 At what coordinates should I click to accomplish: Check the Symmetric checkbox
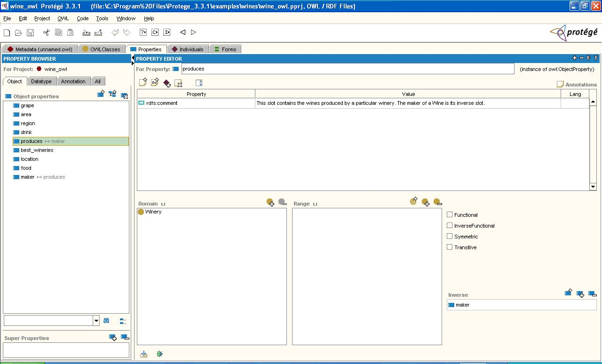(450, 236)
